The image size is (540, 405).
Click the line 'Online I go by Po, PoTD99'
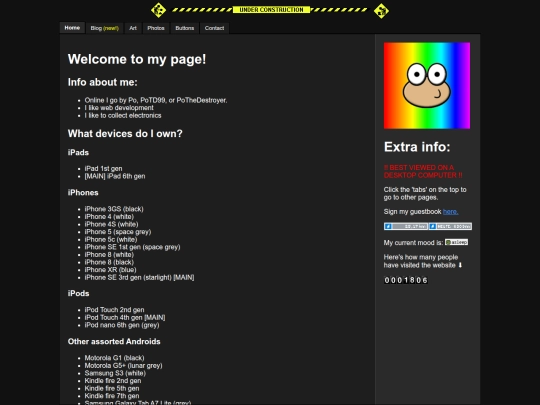pos(156,100)
